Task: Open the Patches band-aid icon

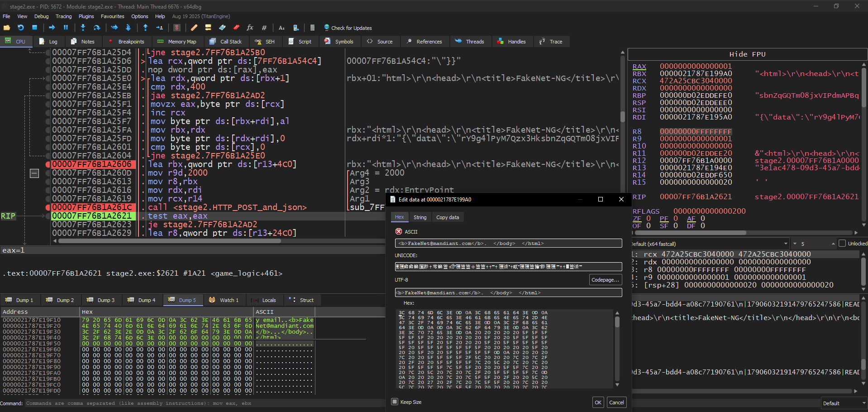Action: pyautogui.click(x=194, y=28)
